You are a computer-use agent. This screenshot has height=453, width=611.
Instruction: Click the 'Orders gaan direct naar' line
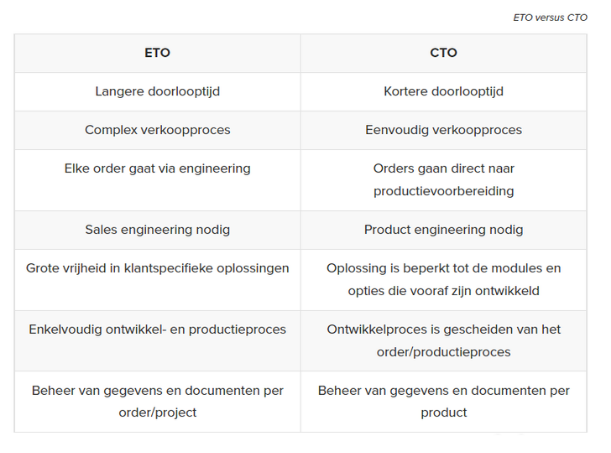pyautogui.click(x=443, y=168)
